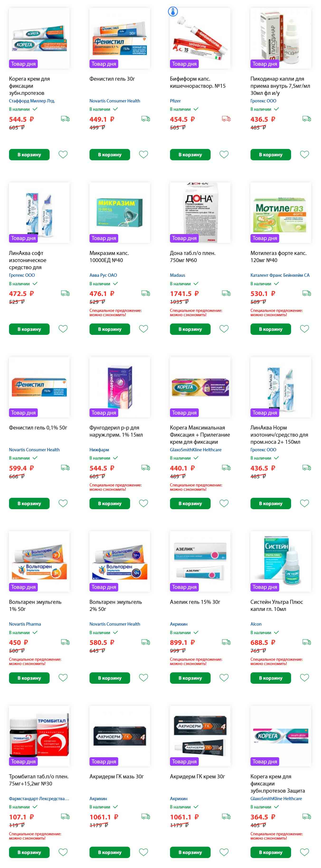321x868 pixels.
Task: Add Корега крем 544.5 ₽ to favorites
Action: click(63, 154)
